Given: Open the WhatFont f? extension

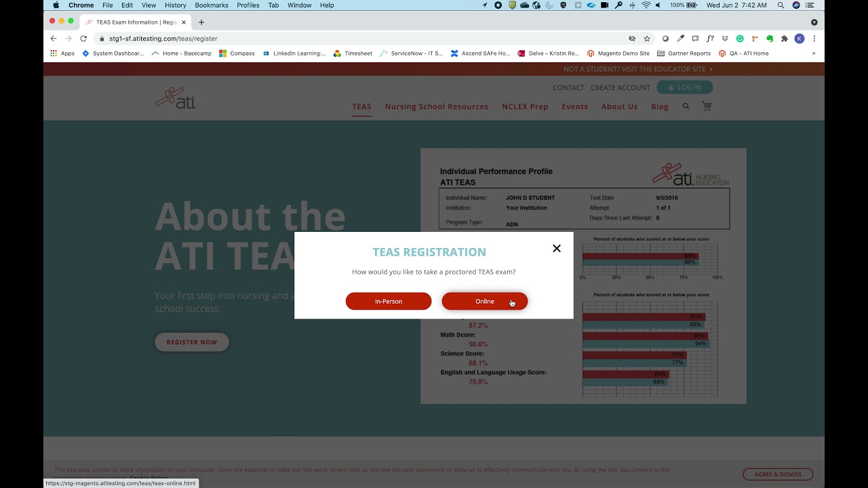Looking at the screenshot, I should [x=710, y=39].
